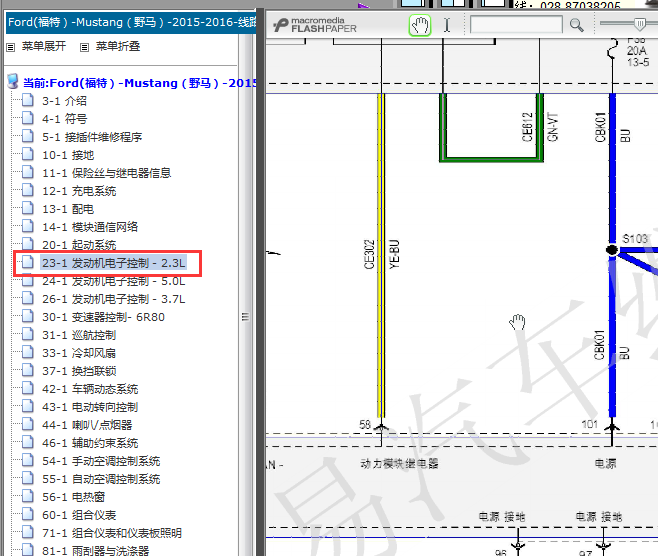Click the page icon beside 12-1 充电系统
Viewport: 658px width, 556px height.
click(x=28, y=190)
